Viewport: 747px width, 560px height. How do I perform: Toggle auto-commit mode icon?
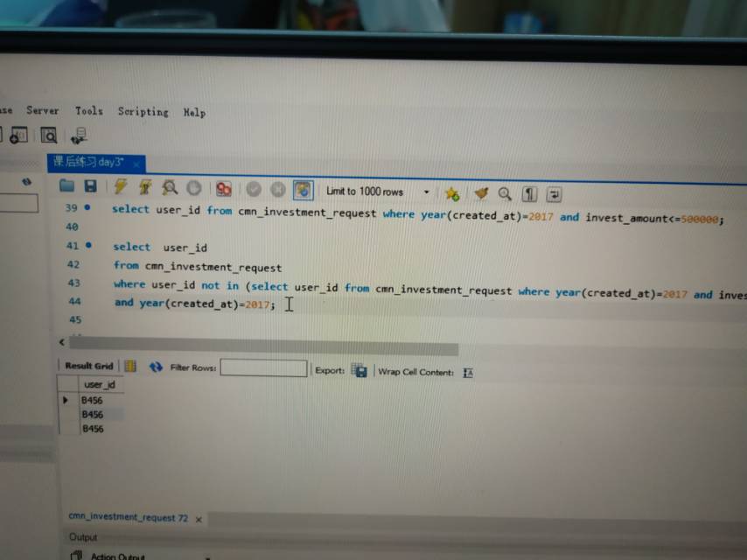[x=304, y=190]
